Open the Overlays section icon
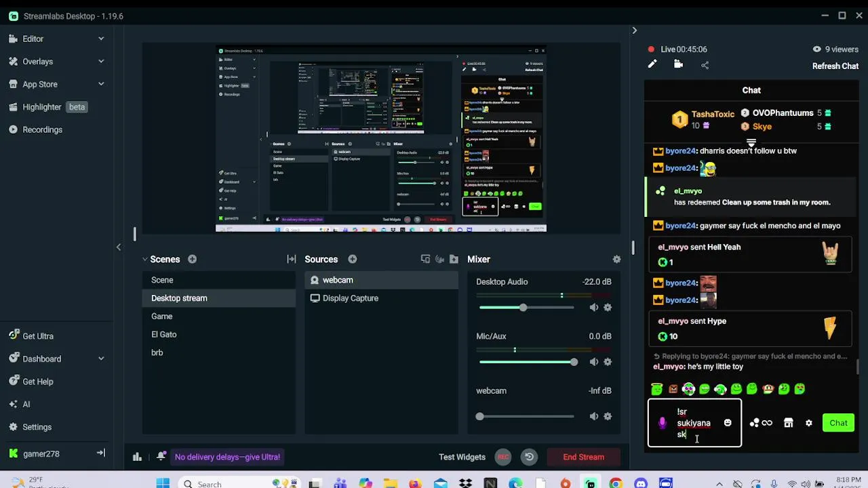The image size is (868, 488). pyautogui.click(x=13, y=61)
